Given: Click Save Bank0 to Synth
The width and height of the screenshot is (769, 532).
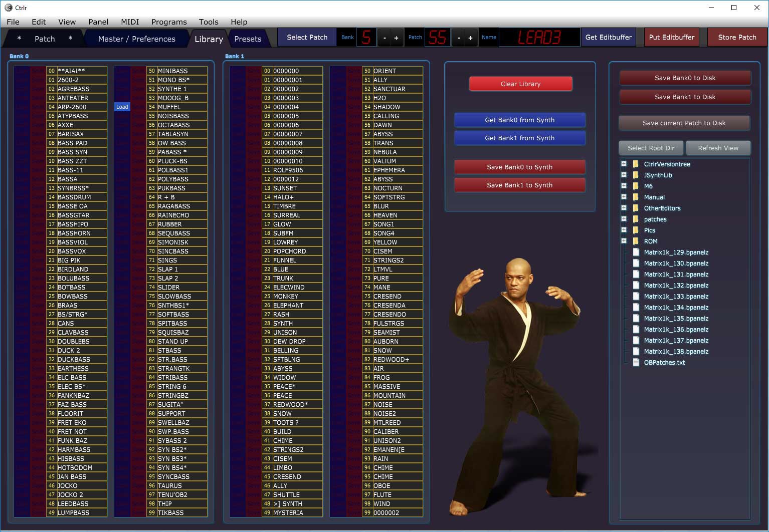Looking at the screenshot, I should pyautogui.click(x=520, y=167).
